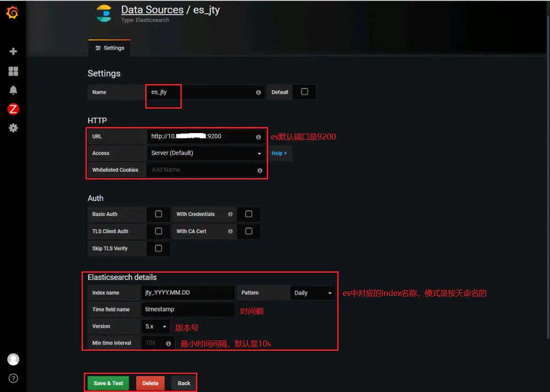Enable the Basic Auth checkbox
The width and height of the screenshot is (550, 392).
pos(158,214)
